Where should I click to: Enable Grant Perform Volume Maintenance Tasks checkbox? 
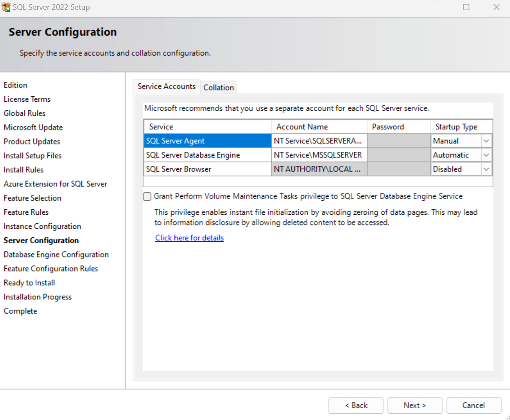pos(147,196)
